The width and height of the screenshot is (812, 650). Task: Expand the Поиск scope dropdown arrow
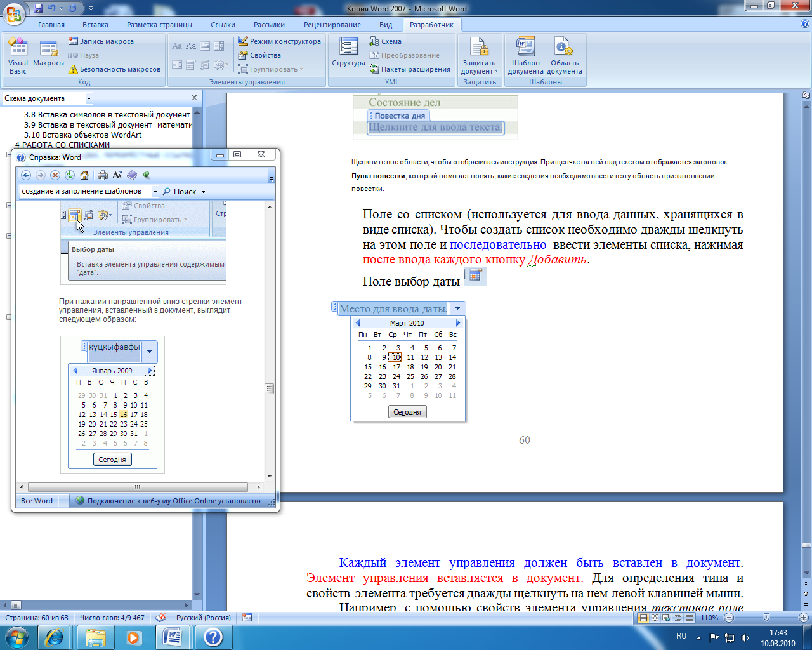tap(203, 192)
